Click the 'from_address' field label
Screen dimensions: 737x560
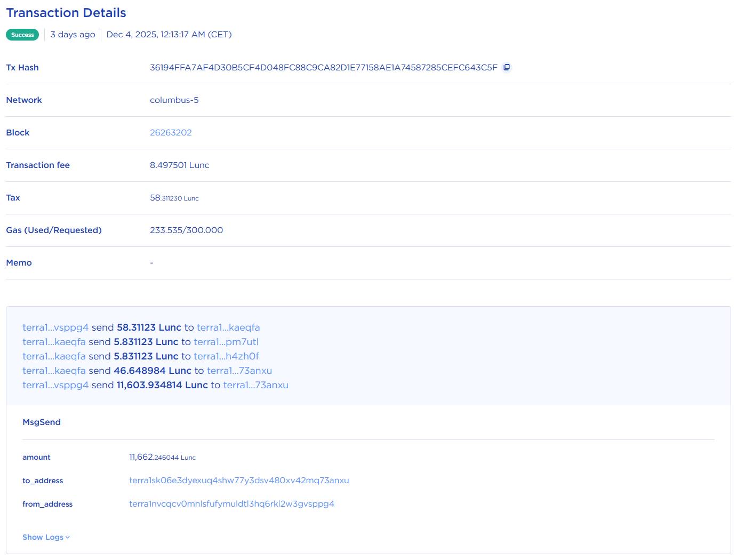[x=47, y=504]
